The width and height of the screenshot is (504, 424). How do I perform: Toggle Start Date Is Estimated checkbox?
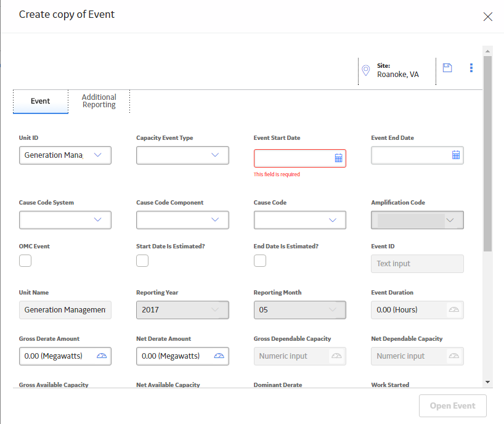tap(142, 261)
